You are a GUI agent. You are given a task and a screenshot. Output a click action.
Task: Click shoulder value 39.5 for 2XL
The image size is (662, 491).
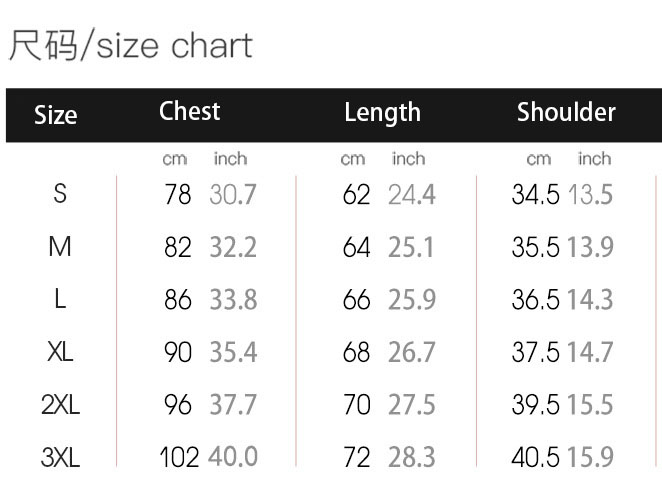535,404
